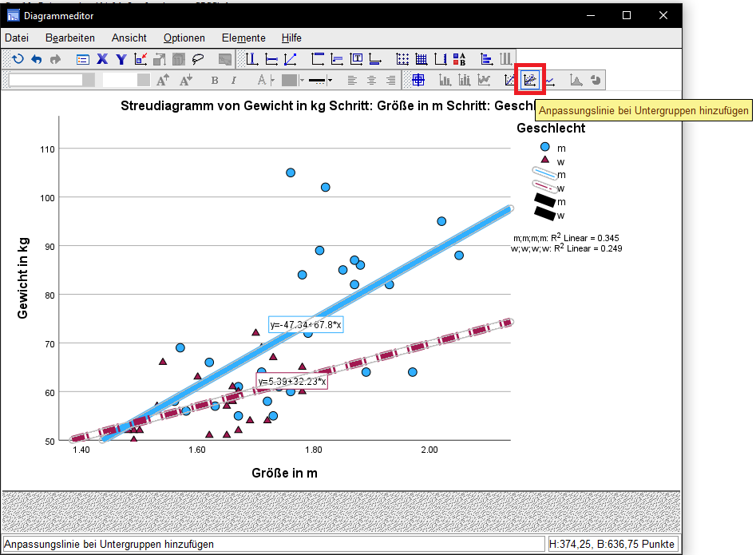The height and width of the screenshot is (555, 756).
Task: Select the Y axis tool
Action: [121, 58]
